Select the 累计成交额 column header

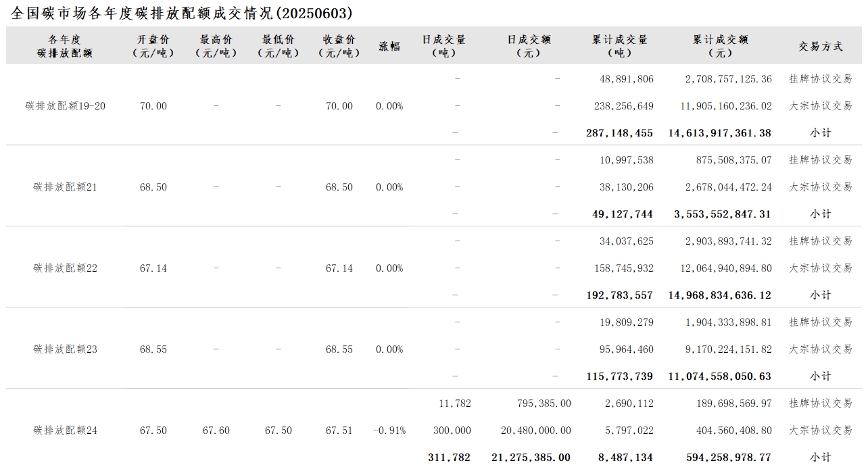pos(721,46)
